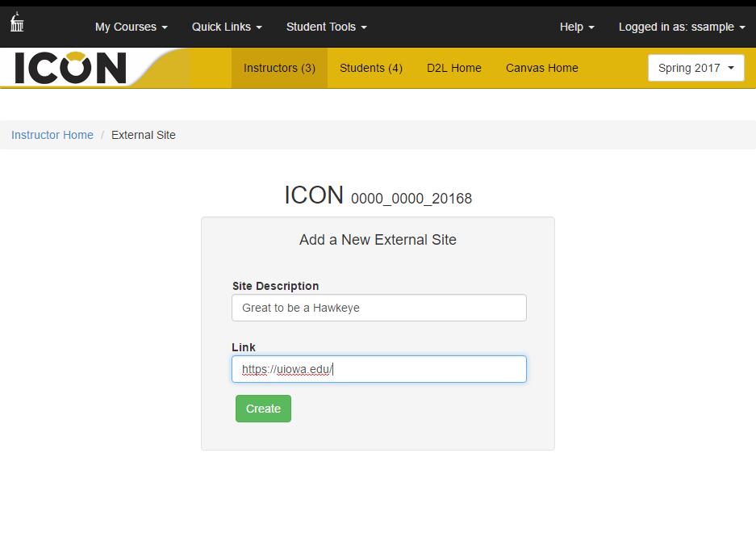This screenshot has width=756, height=533.
Task: Click the Link field label
Action: click(x=244, y=347)
